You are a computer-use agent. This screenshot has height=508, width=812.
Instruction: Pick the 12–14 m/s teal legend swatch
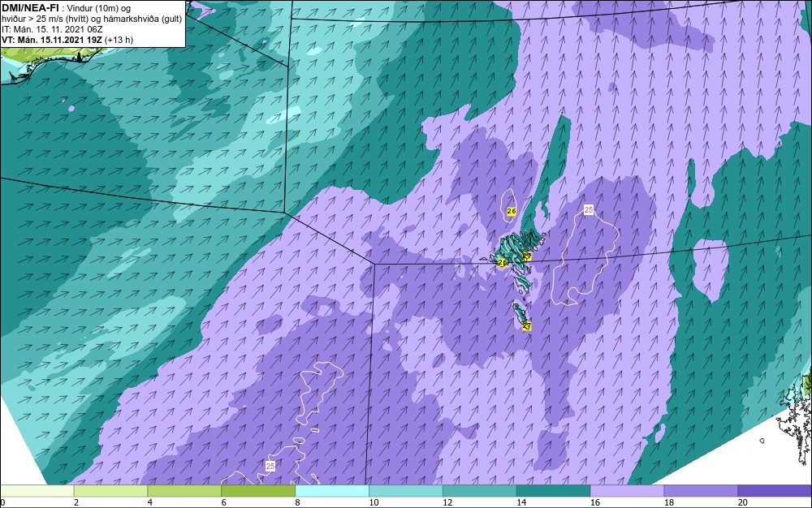pyautogui.click(x=480, y=491)
